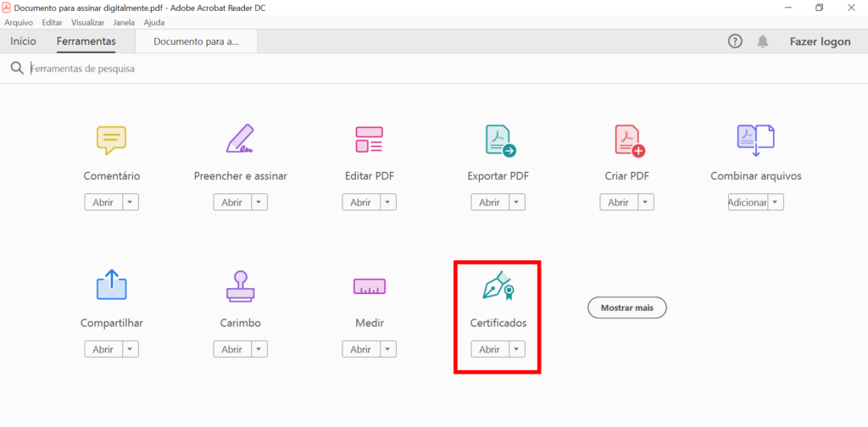Click the Editar PDF tool icon
This screenshot has height=427, width=868.
(369, 140)
